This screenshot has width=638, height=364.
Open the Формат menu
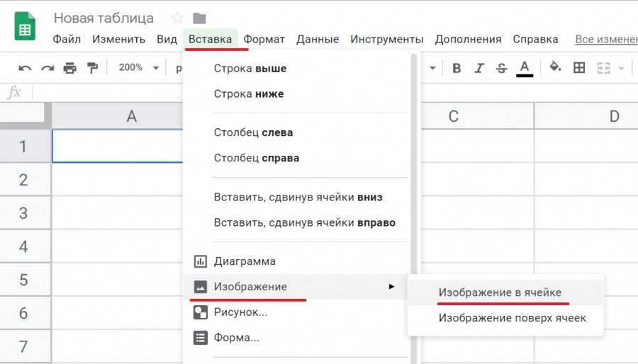pos(264,39)
